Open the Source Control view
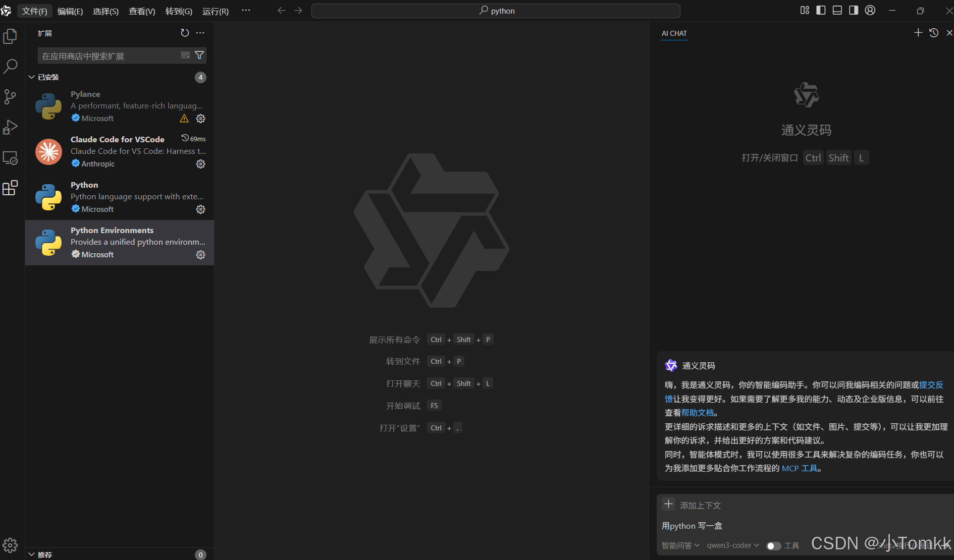Screen dimensions: 954x560 (10, 97)
